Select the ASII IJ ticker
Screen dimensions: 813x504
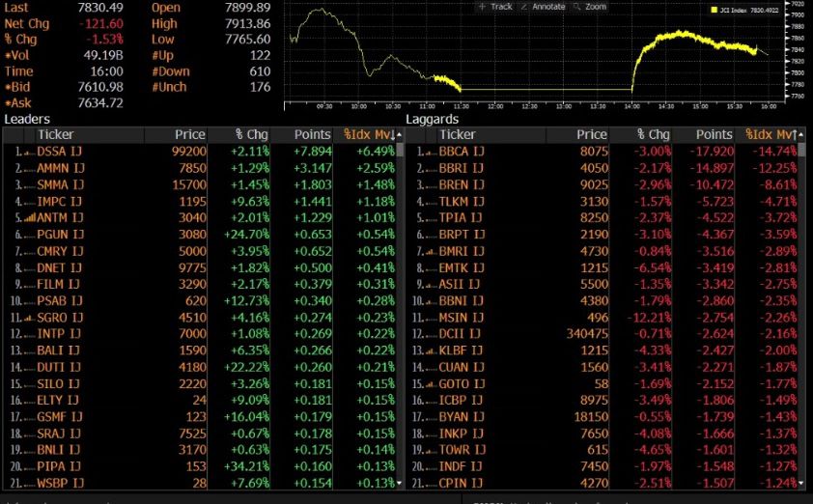click(x=459, y=284)
